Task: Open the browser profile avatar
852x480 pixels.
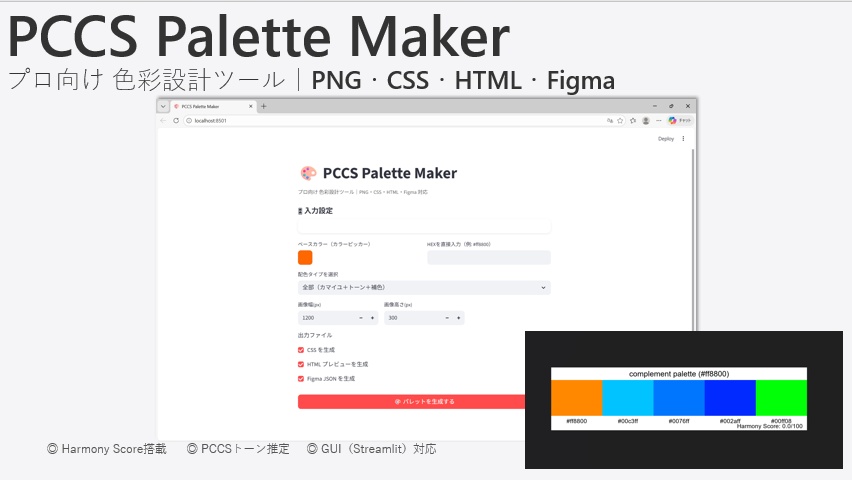Action: 646,121
